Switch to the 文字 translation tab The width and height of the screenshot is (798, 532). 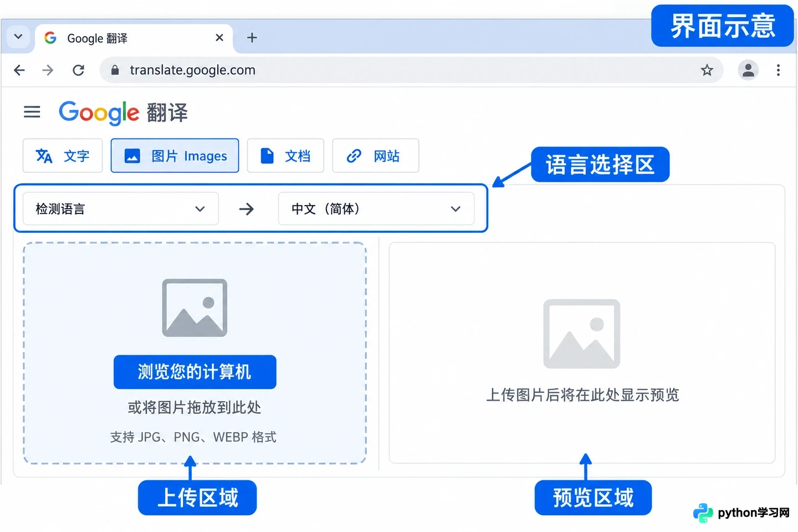(x=63, y=156)
